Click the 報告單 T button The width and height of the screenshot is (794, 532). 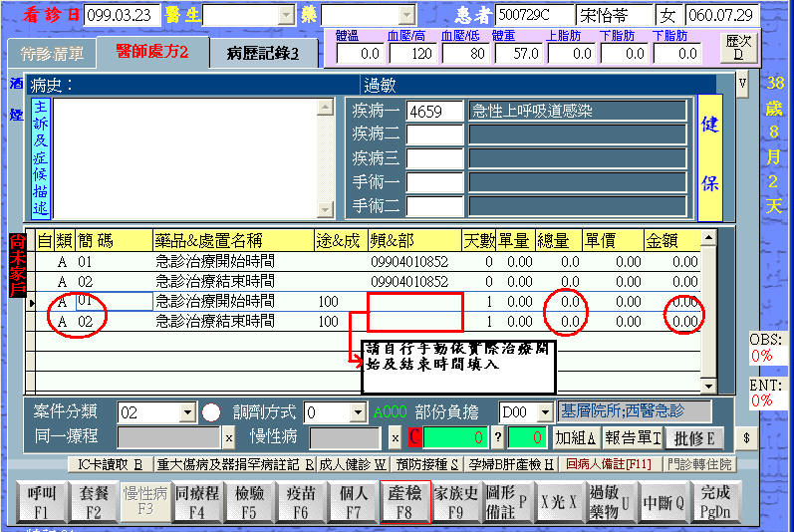pyautogui.click(x=634, y=437)
